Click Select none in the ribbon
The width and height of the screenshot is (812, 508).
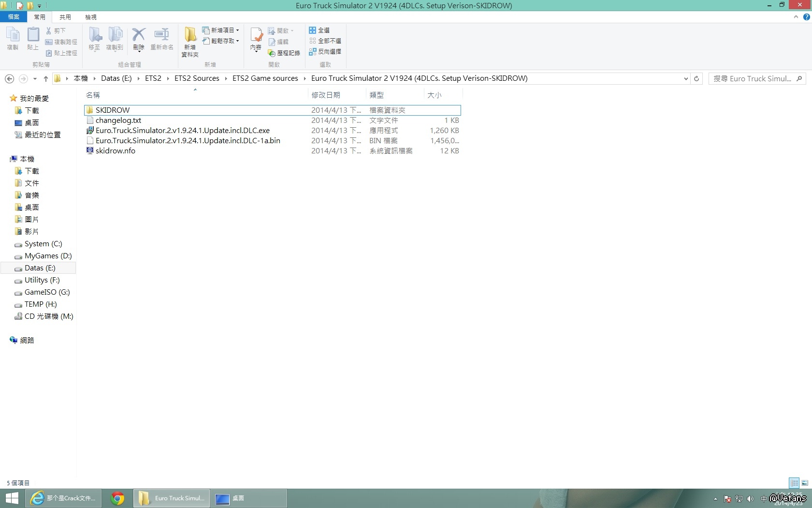pyautogui.click(x=325, y=41)
